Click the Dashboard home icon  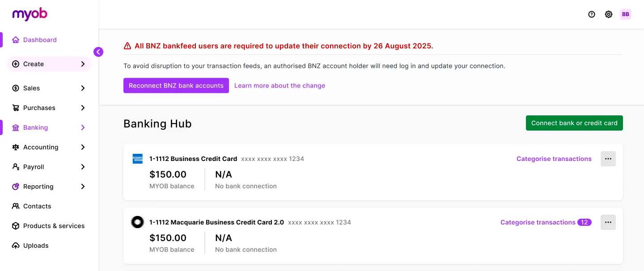click(x=16, y=40)
